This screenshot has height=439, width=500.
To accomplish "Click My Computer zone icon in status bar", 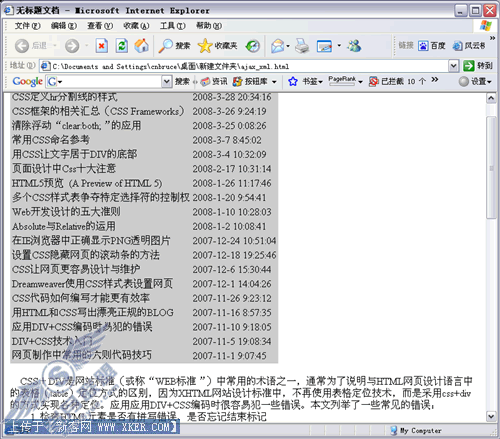I will pyautogui.click(x=394, y=430).
